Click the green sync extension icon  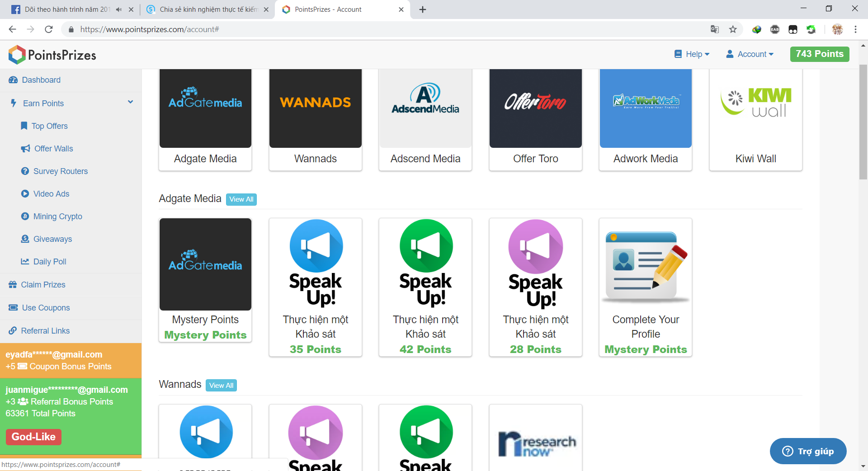[x=811, y=29]
